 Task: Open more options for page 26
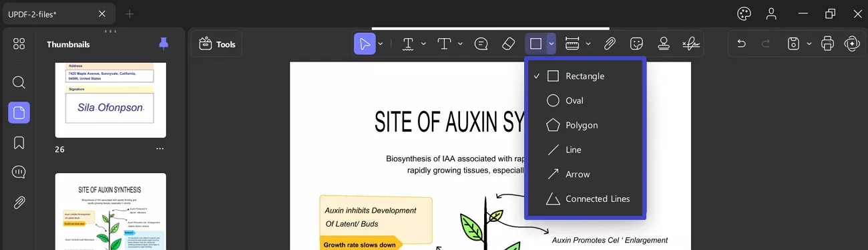160,149
